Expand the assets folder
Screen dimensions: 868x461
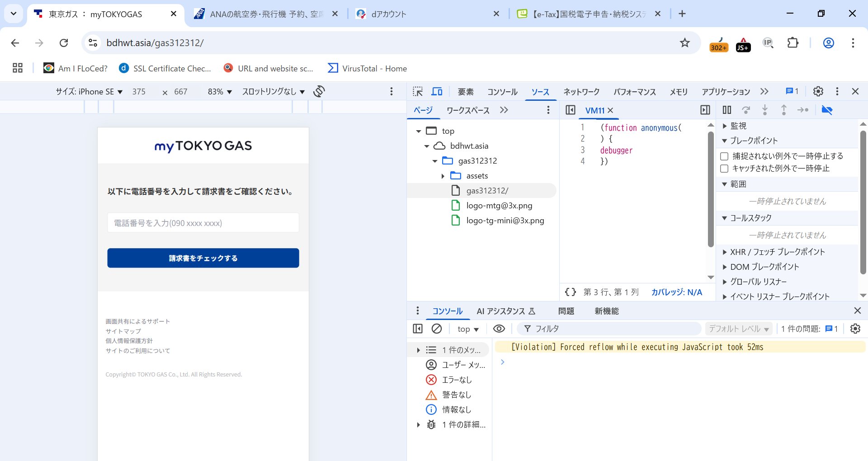coord(443,176)
